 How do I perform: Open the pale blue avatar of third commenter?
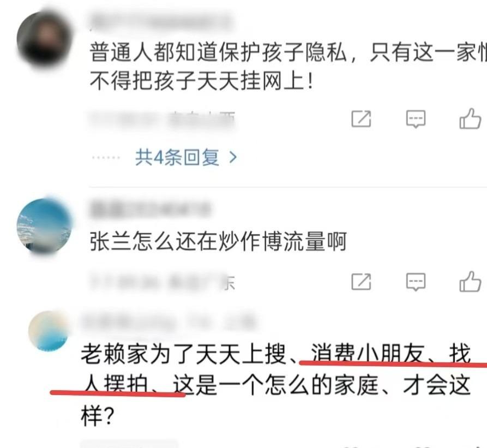tap(49, 331)
